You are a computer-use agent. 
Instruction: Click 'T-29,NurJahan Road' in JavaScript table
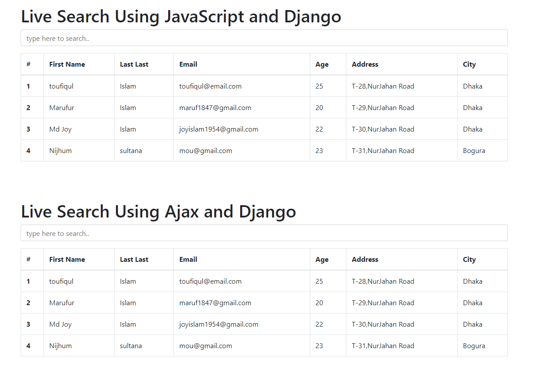tap(383, 107)
